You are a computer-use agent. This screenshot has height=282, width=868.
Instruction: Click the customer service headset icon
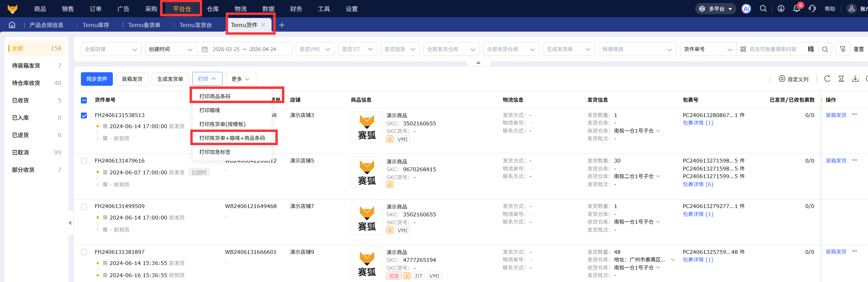pyautogui.click(x=812, y=9)
